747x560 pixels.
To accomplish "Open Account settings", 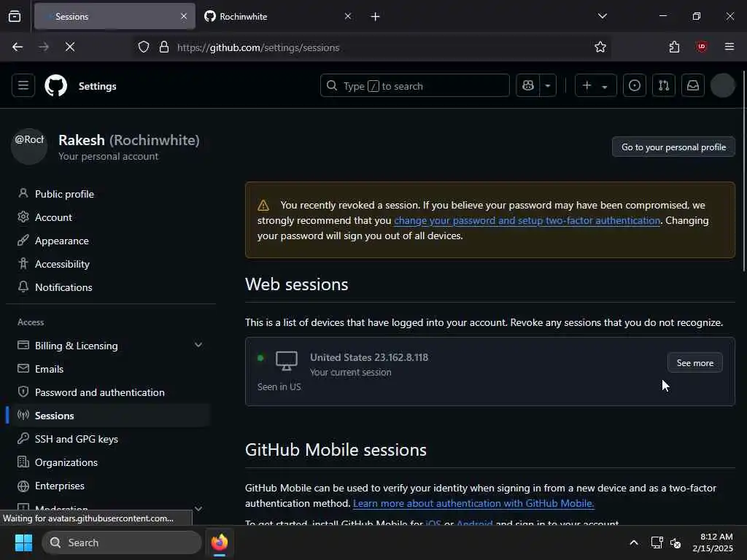I will 53,217.
